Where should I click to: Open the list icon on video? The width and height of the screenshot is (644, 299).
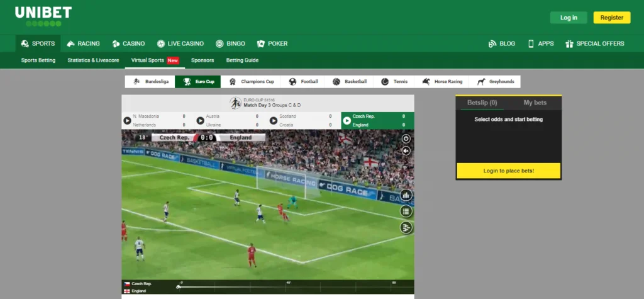[406, 212]
